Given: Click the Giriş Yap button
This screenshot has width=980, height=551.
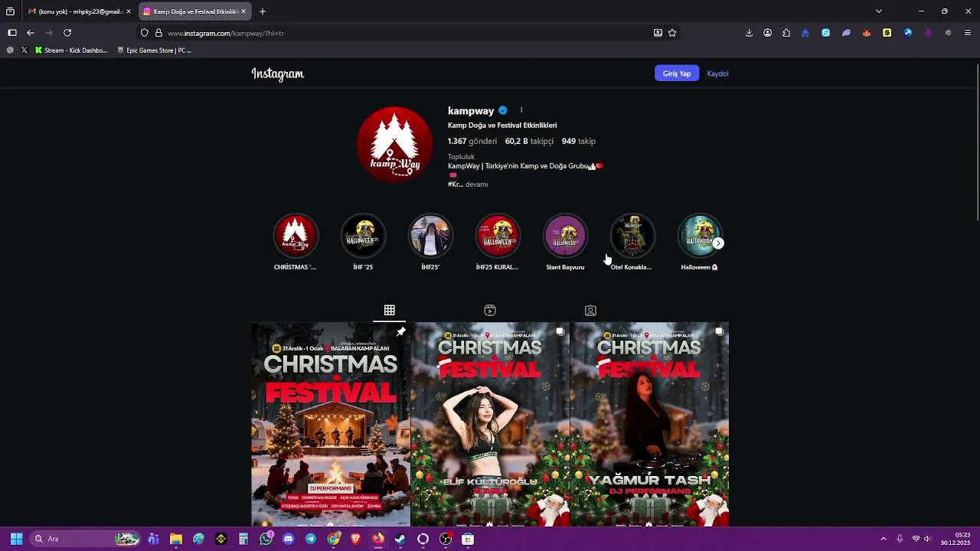Looking at the screenshot, I should tap(677, 73).
